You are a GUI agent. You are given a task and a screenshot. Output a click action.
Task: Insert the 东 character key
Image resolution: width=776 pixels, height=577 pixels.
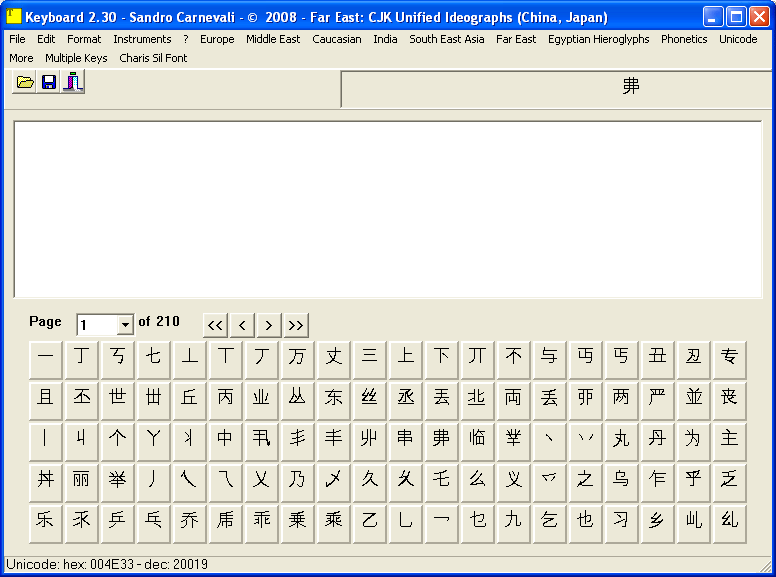(334, 401)
